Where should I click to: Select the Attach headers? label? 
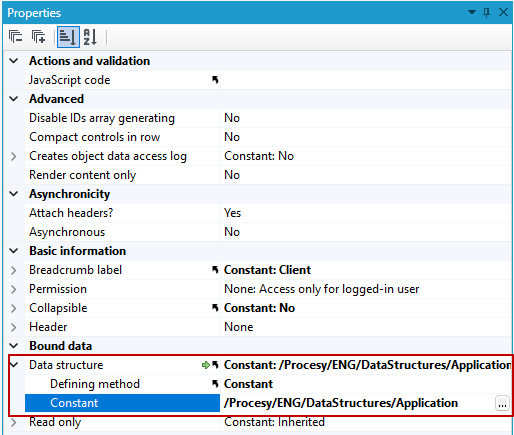coord(71,213)
